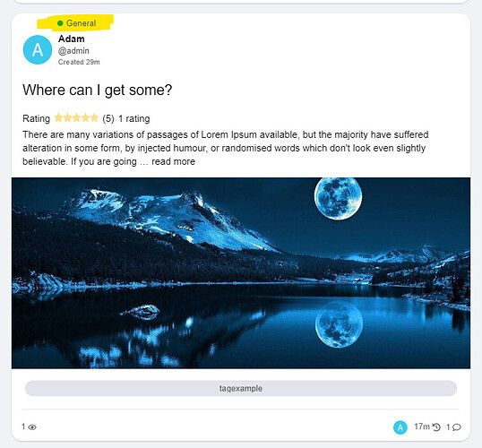The width and height of the screenshot is (482, 448).
Task: Select the tagexample tag pill
Action: pos(241,388)
